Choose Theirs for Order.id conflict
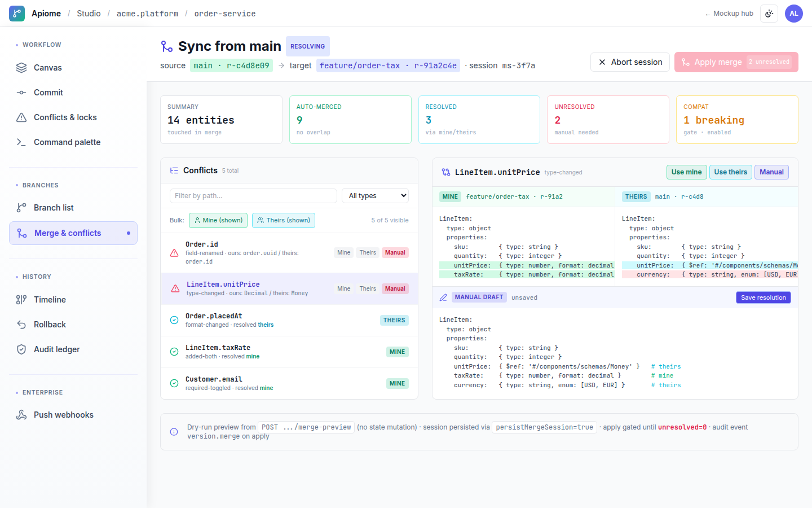This screenshot has width=812, height=508. 368,253
